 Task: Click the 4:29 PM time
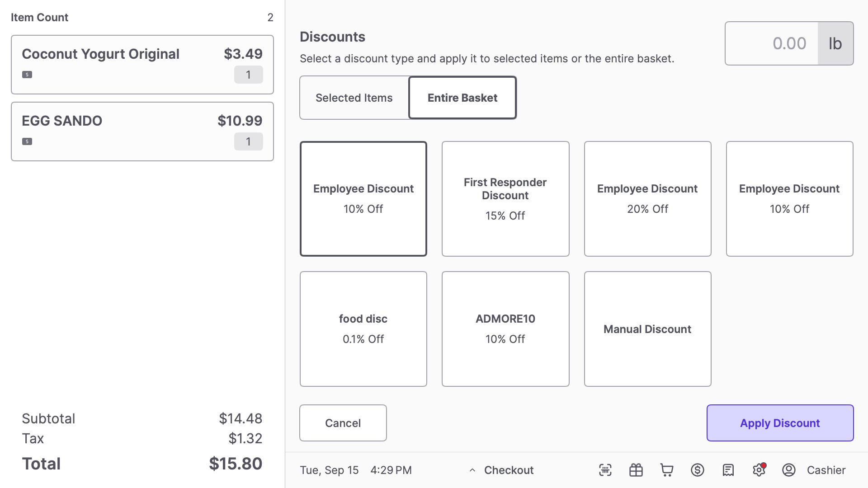(x=391, y=470)
